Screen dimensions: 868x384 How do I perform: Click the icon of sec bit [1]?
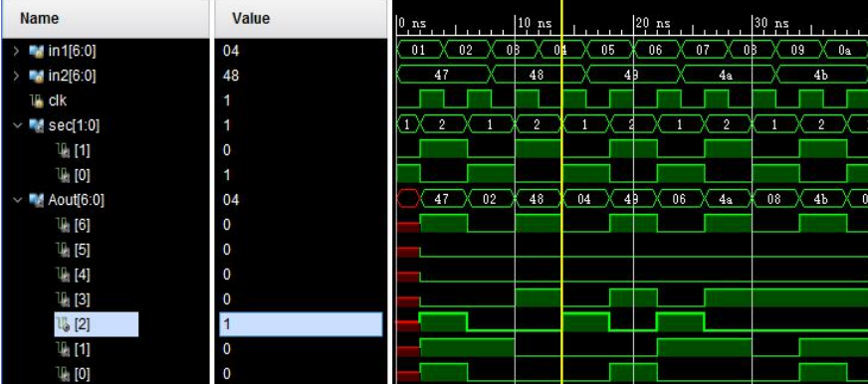point(63,150)
